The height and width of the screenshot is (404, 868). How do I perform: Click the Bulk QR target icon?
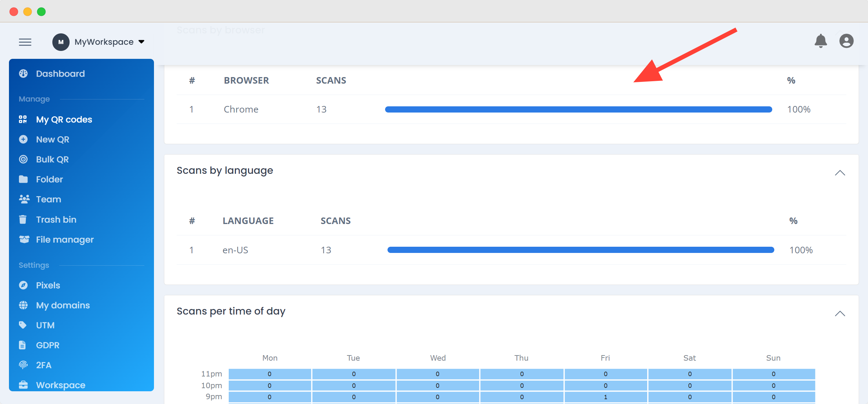pyautogui.click(x=23, y=159)
